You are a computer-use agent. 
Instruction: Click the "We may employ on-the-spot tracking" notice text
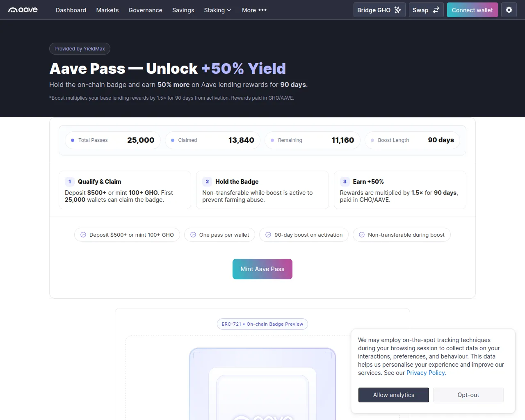click(431, 356)
